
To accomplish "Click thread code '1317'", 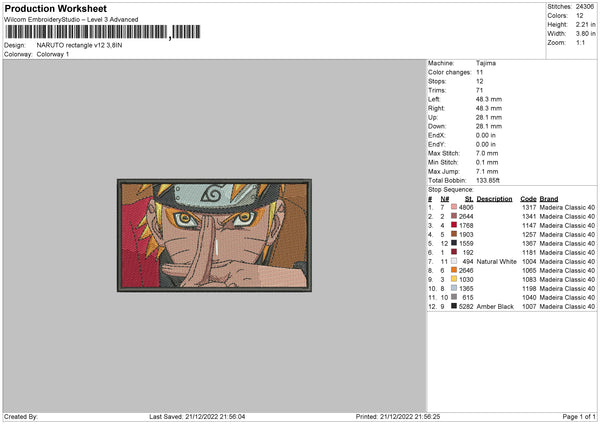I will click(529, 207).
